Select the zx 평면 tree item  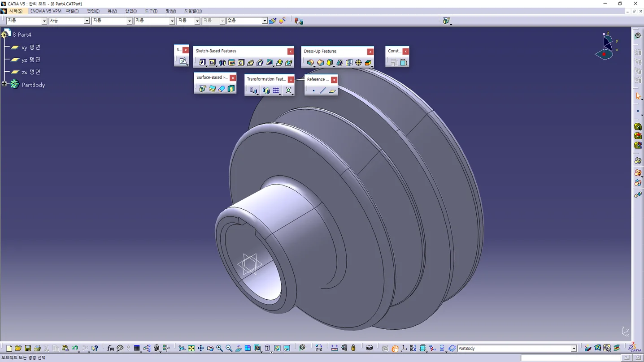(31, 72)
